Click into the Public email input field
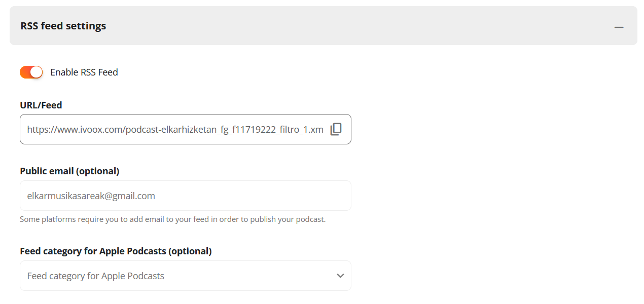 pyautogui.click(x=186, y=196)
